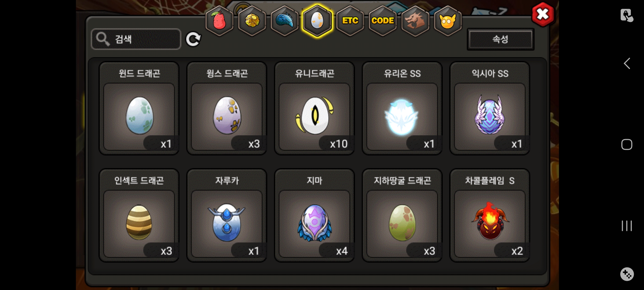Select the 익시아 SS winged egg
This screenshot has height=290, width=644.
(490, 108)
